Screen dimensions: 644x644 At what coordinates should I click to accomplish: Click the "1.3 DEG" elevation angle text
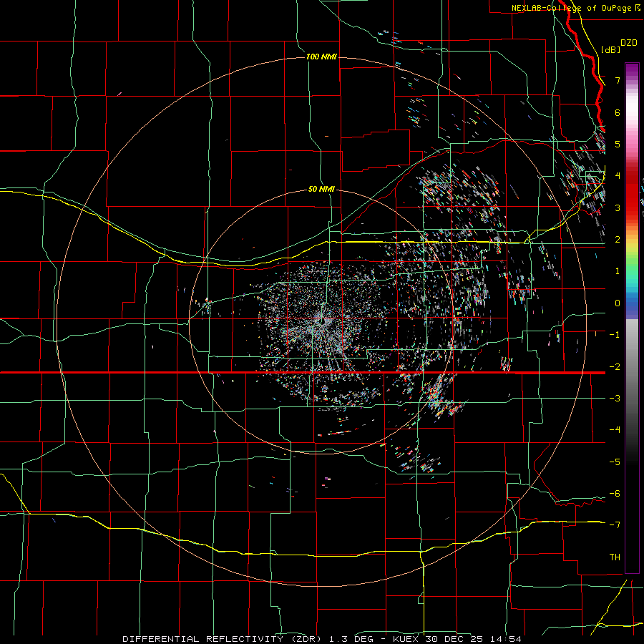pos(351,639)
